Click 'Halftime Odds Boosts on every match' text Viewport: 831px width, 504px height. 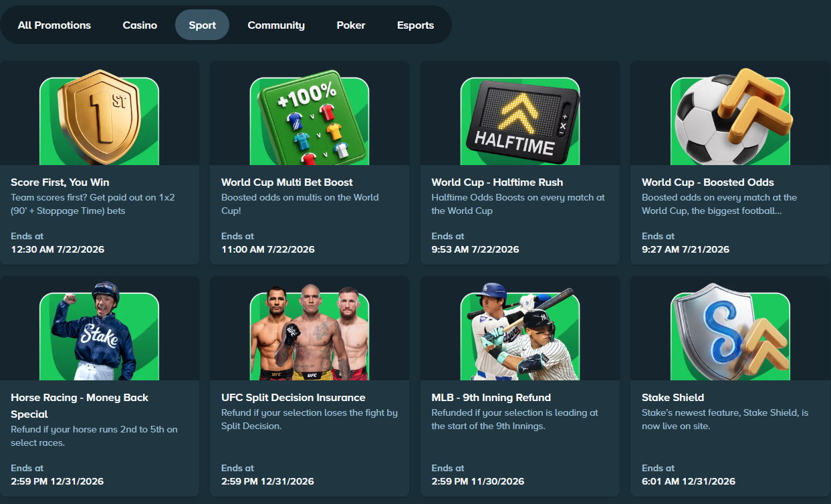(x=518, y=205)
